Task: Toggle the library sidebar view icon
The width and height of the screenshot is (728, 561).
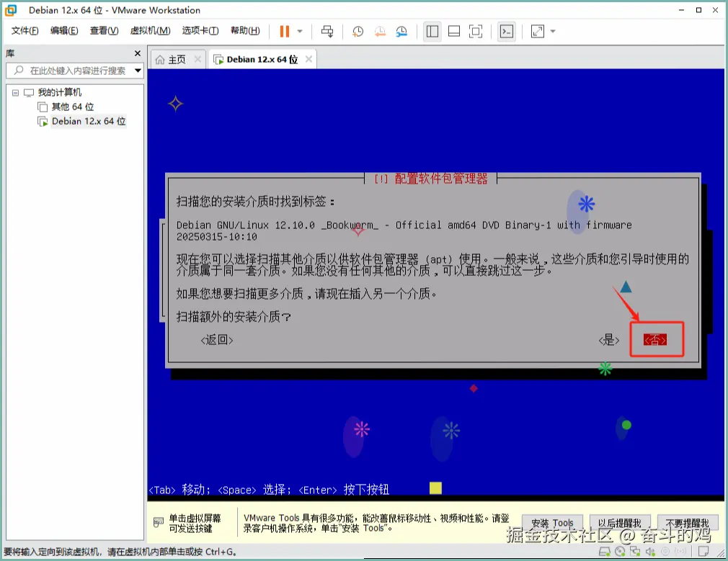Action: (x=432, y=31)
